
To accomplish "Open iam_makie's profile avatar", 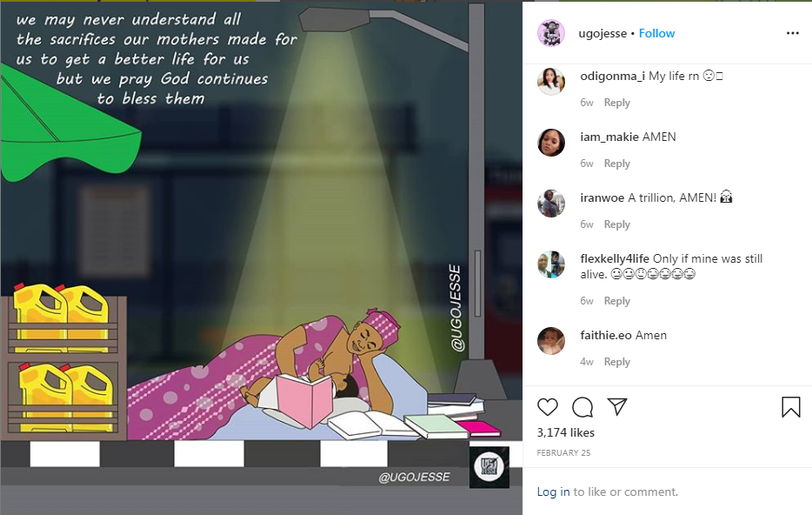I will point(551,143).
